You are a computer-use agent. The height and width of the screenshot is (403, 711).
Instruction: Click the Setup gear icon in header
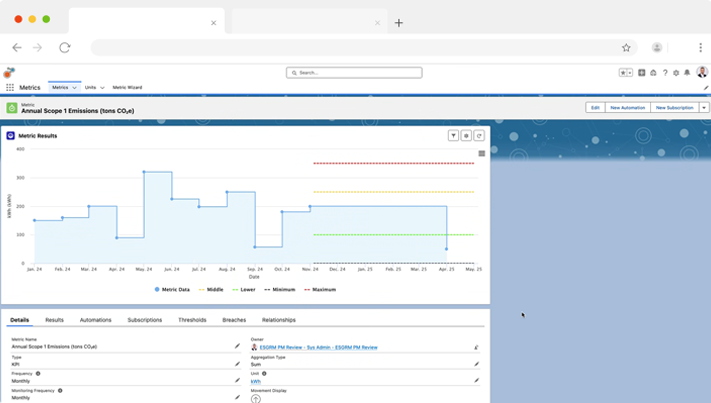(x=676, y=73)
